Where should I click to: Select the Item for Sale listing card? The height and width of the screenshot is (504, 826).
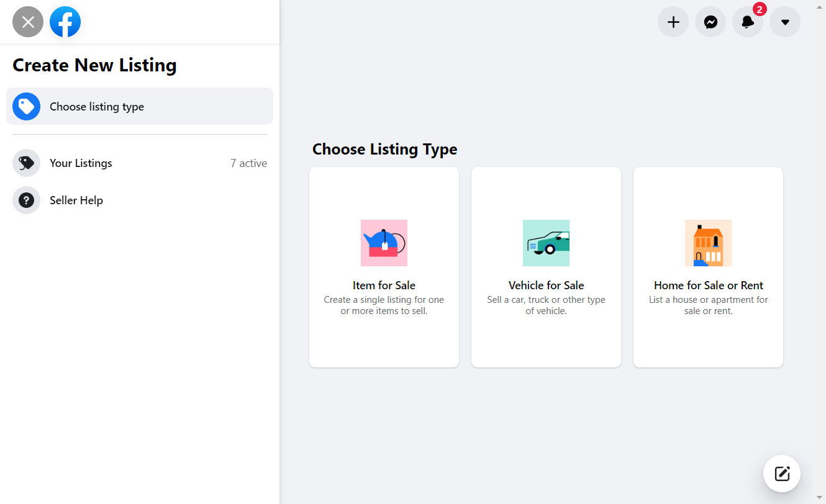coord(384,267)
